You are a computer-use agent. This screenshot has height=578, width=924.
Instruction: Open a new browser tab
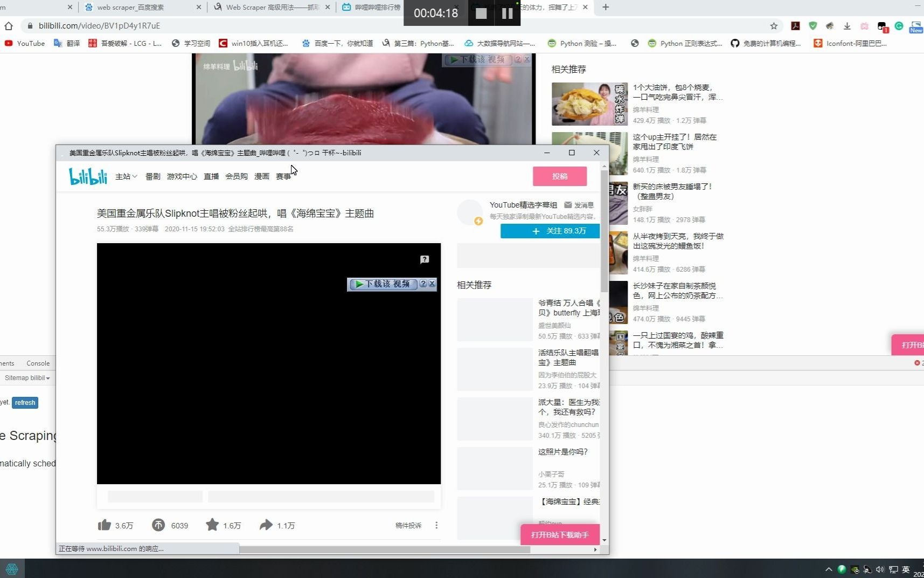click(x=606, y=7)
